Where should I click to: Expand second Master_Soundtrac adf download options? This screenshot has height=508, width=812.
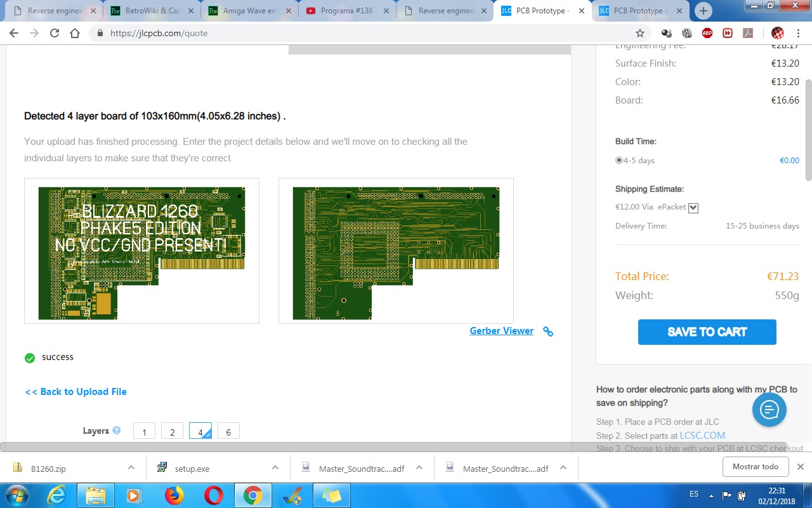pos(563,467)
